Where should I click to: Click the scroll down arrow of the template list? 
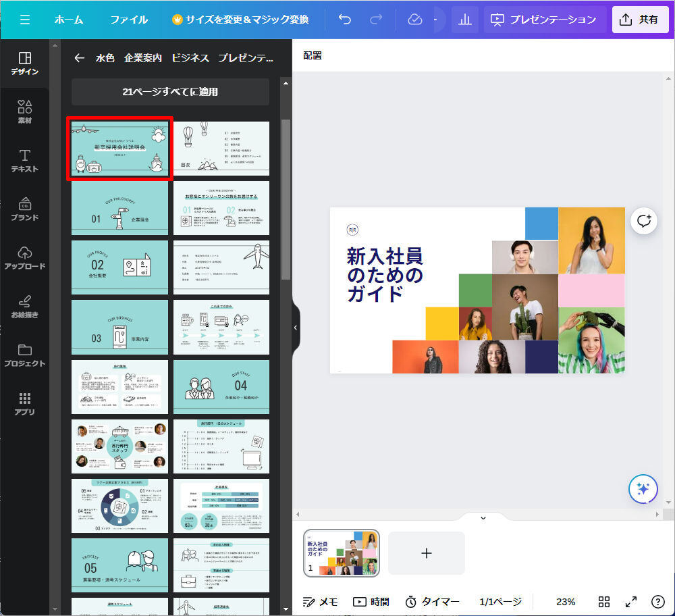286,609
